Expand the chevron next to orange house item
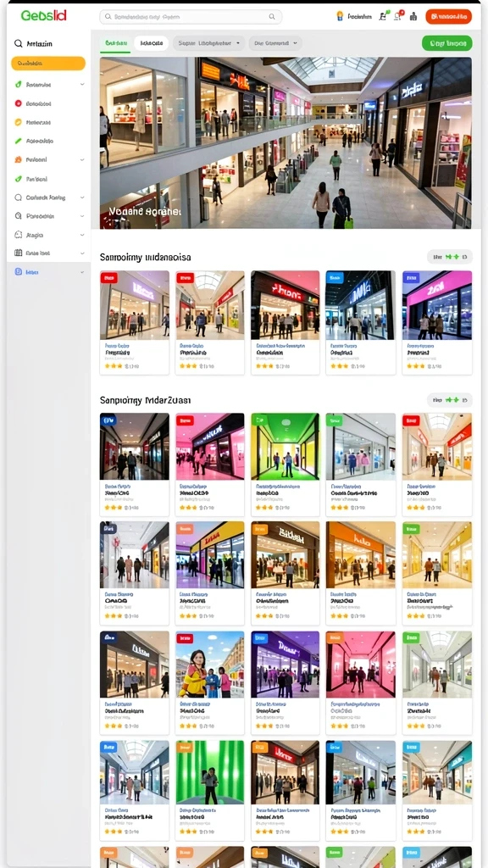The width and height of the screenshot is (488, 868). pos(82,159)
